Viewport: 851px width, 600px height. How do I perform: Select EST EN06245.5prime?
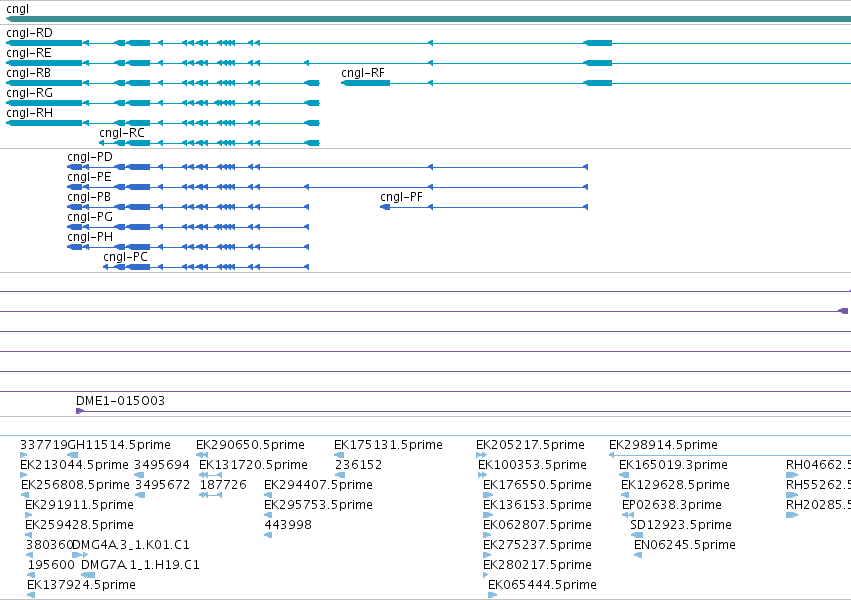[685, 545]
